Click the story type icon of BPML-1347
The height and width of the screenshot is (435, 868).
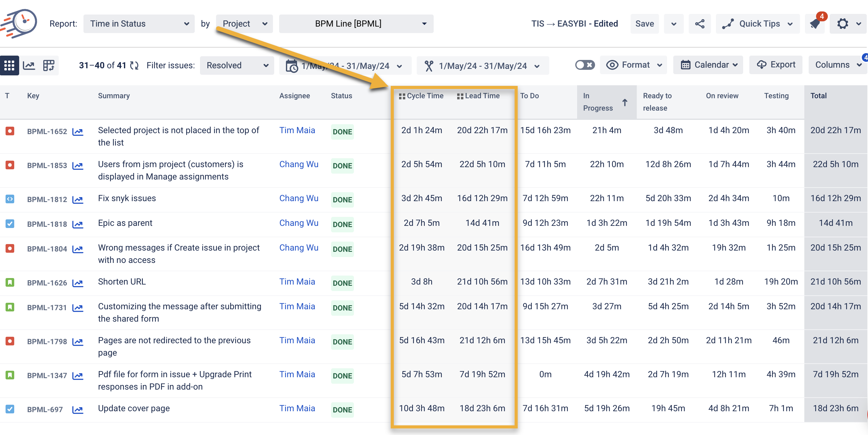[10, 375]
